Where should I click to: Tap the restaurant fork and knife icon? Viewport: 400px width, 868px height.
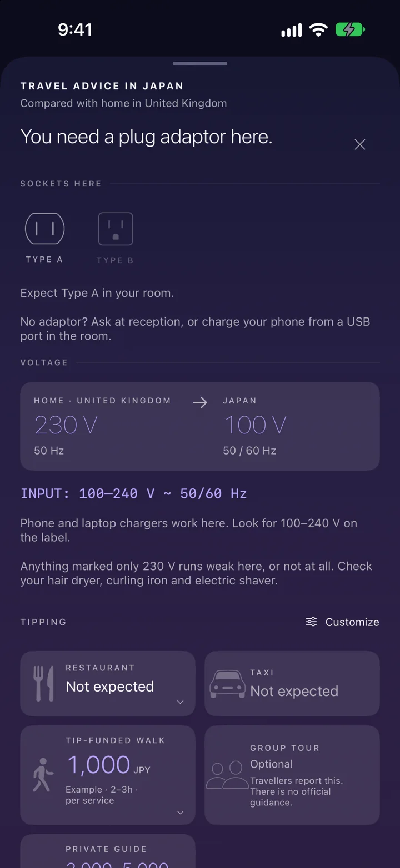(x=44, y=683)
